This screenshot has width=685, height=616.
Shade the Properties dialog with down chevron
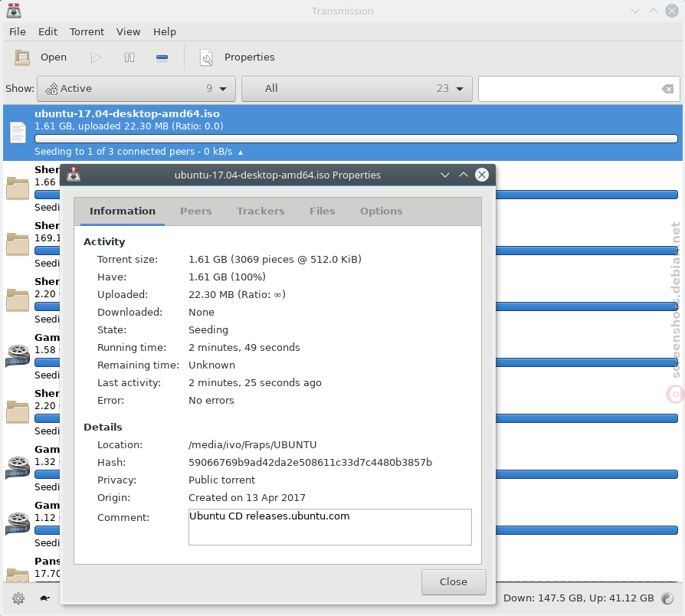click(444, 175)
